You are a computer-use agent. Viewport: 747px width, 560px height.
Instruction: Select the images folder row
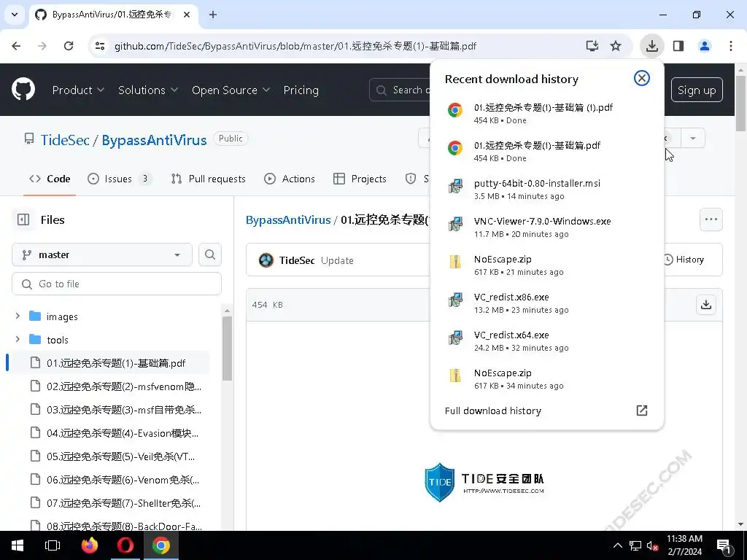[109, 316]
